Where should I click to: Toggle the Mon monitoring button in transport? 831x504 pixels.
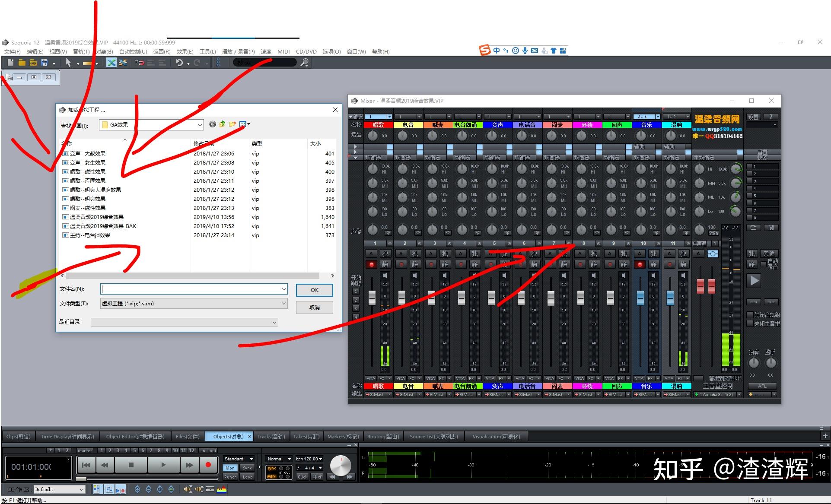pyautogui.click(x=230, y=468)
